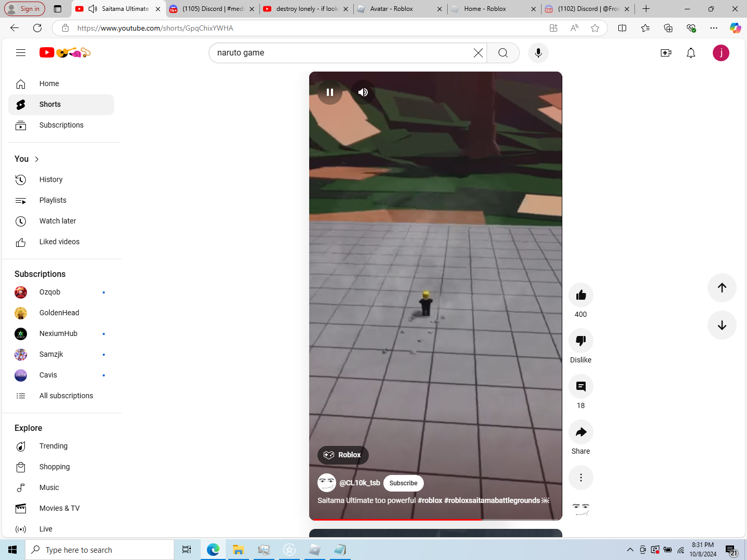Click the Roblox game tag
This screenshot has height=560, width=747.
(343, 455)
